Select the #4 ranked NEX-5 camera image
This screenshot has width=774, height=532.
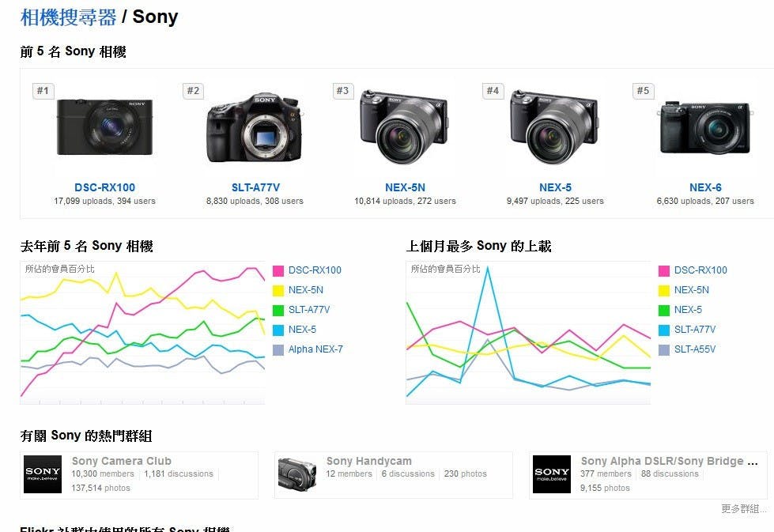[x=555, y=127]
